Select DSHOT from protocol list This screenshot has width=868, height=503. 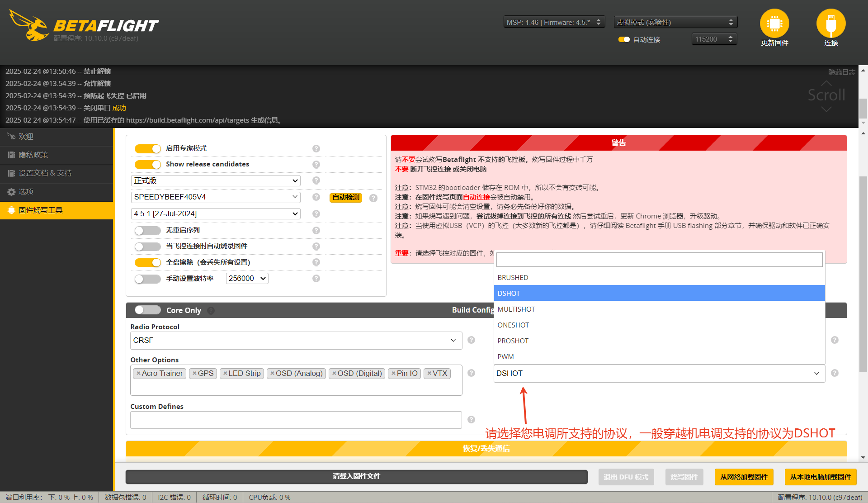[x=659, y=293]
